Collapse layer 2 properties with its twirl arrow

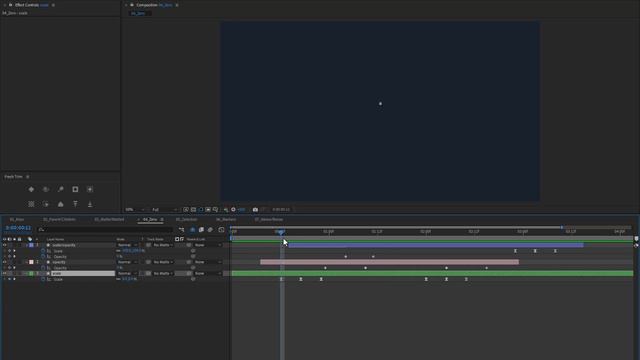coord(27,262)
